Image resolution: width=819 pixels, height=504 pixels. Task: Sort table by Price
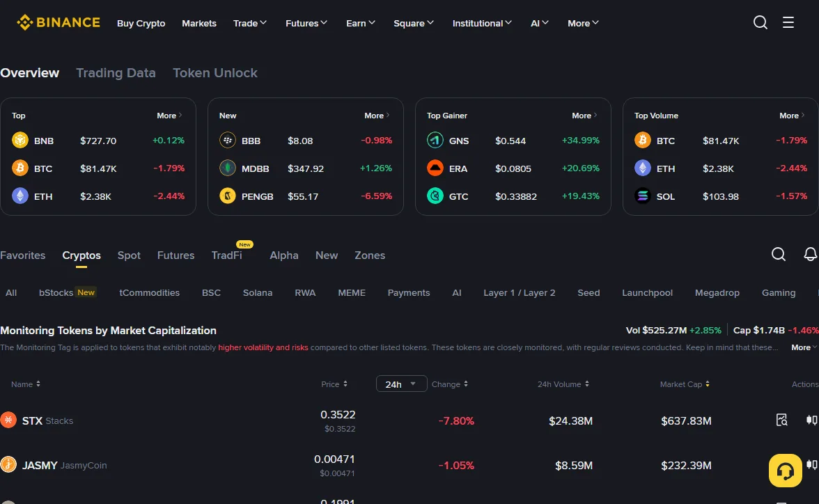point(334,384)
